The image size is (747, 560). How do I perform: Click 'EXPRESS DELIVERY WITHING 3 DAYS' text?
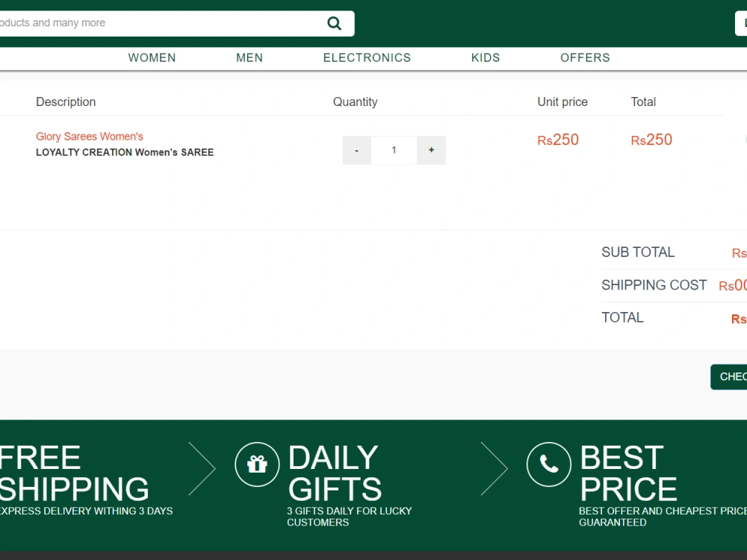86,511
